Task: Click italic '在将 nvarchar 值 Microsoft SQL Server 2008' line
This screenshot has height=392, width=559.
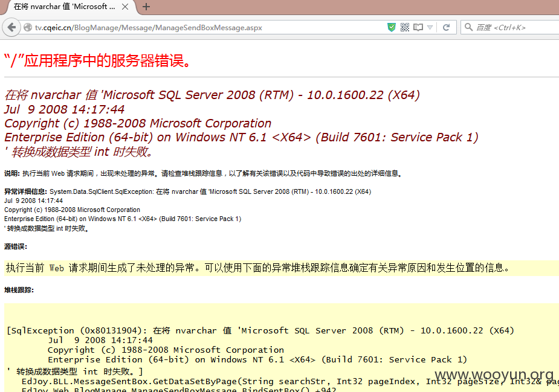Action: coord(212,95)
